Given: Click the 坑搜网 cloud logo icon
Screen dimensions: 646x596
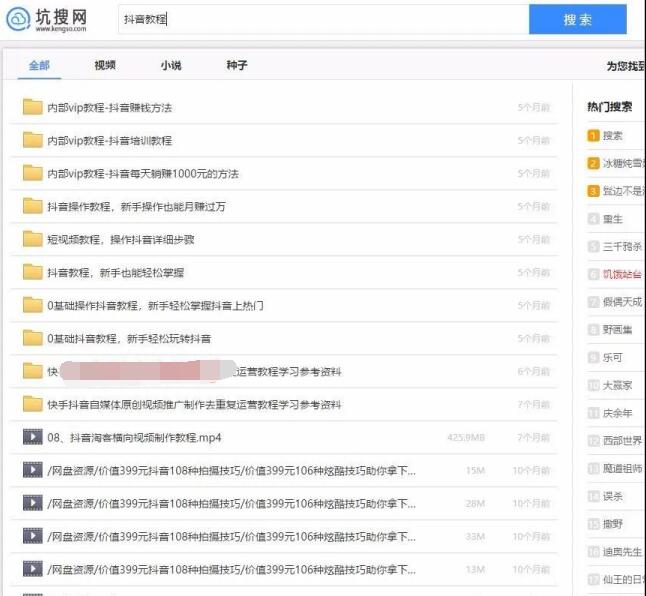Looking at the screenshot, I should pyautogui.click(x=18, y=19).
